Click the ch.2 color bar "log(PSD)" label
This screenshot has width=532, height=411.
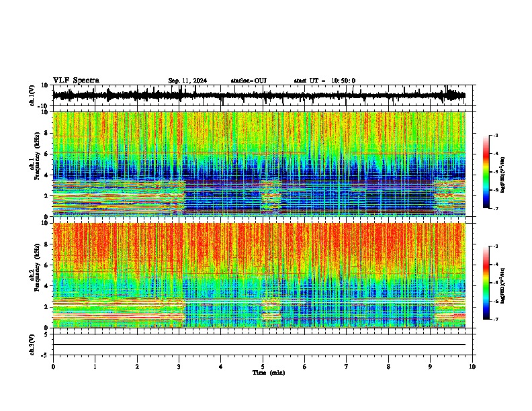click(503, 285)
